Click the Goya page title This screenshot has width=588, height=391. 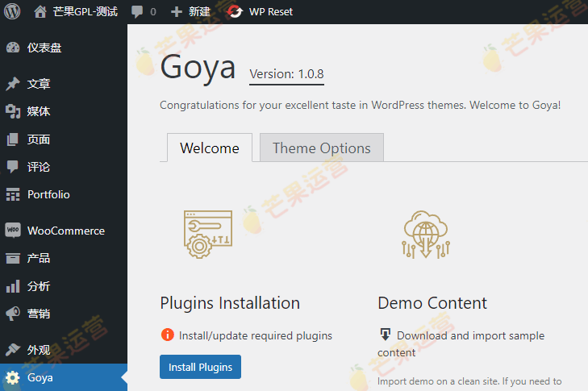(x=198, y=69)
